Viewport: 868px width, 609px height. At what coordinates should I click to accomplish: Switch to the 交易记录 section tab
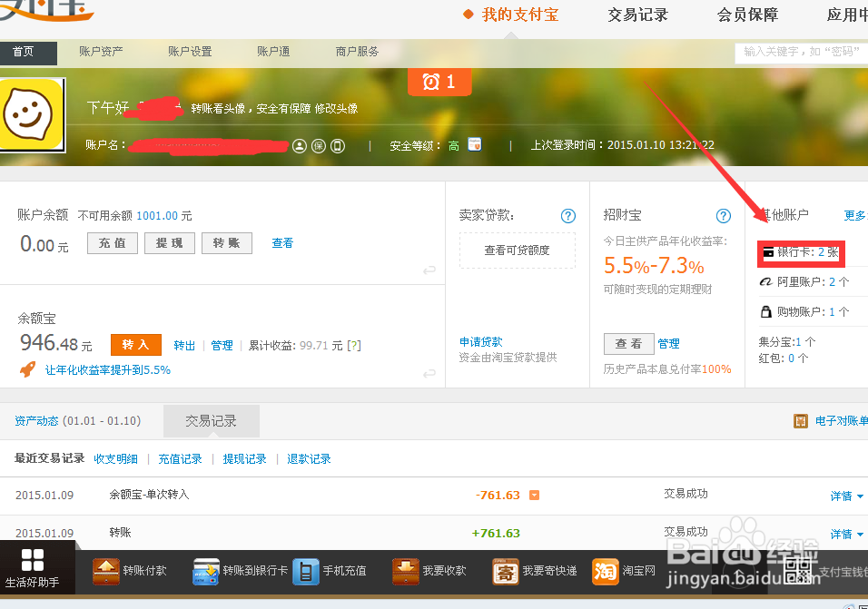[x=211, y=421]
